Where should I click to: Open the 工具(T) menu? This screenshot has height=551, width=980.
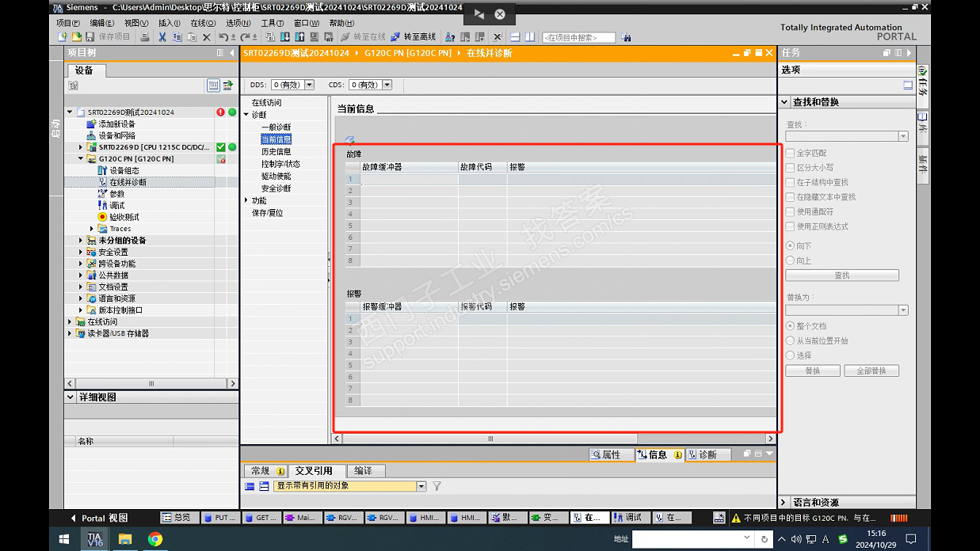273,23
